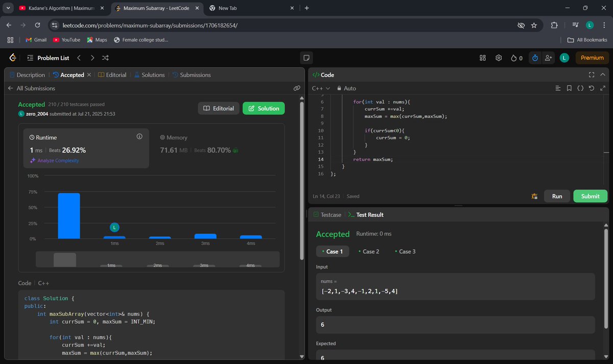
Task: Expand editor with diagonal arrows icon
Action: pyautogui.click(x=603, y=88)
